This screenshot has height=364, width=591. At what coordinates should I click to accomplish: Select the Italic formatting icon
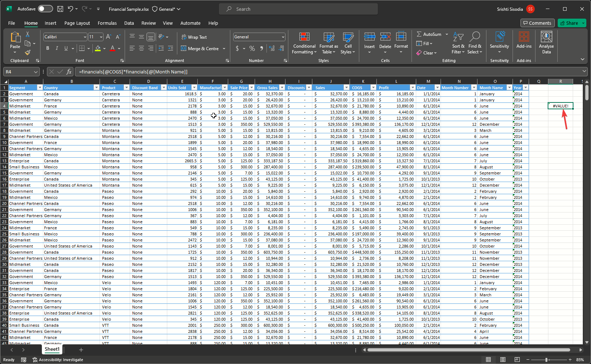tap(57, 48)
